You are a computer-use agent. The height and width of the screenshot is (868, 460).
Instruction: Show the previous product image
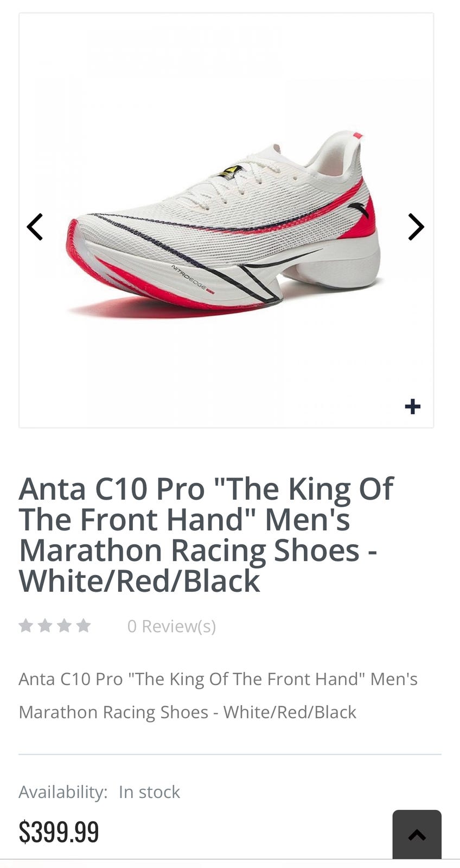click(35, 227)
